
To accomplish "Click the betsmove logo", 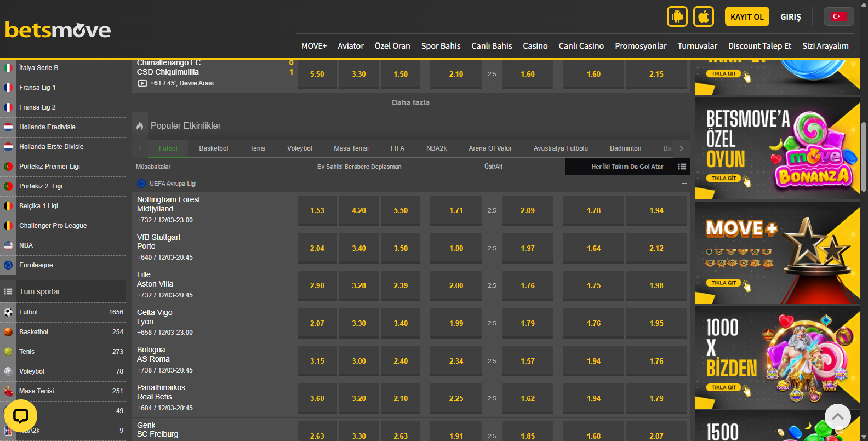I will coord(58,30).
